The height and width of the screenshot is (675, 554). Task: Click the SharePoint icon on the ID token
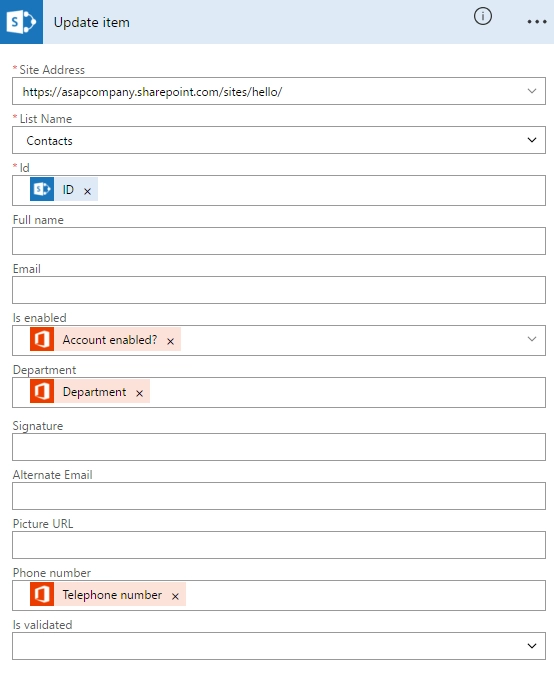point(42,189)
